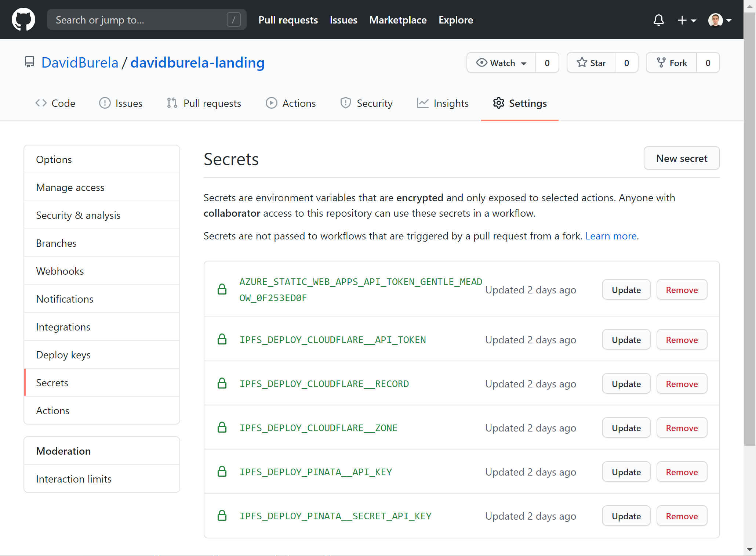Click the page vertical scrollbar thumb
756x556 pixels.
click(749, 230)
